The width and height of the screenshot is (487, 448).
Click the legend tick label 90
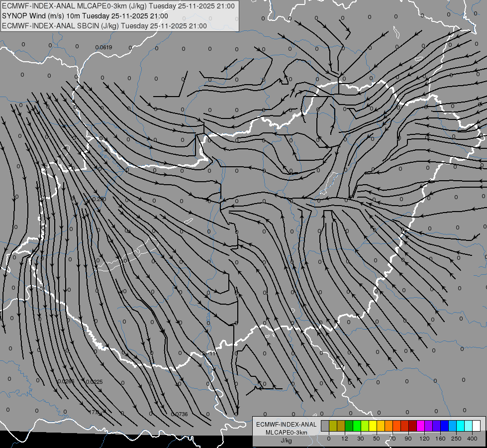(408, 439)
